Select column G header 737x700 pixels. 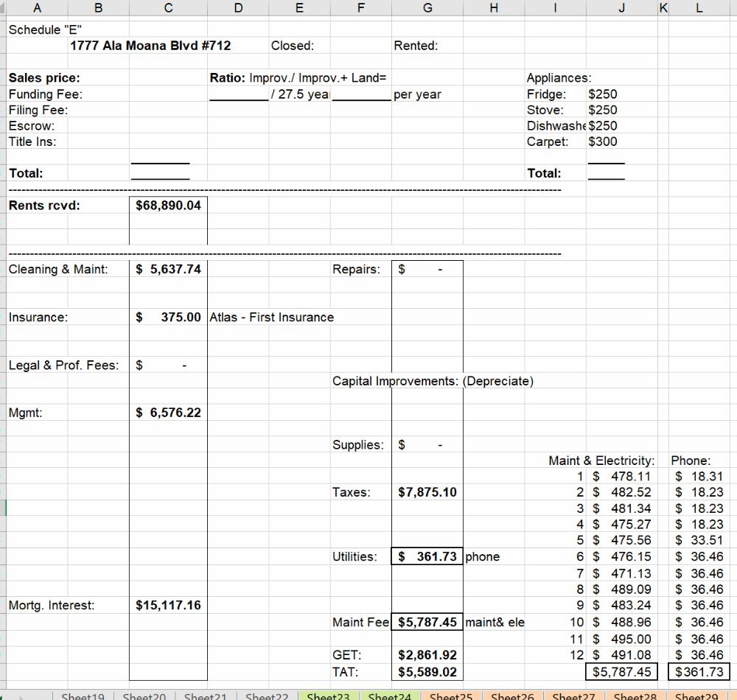(x=427, y=8)
